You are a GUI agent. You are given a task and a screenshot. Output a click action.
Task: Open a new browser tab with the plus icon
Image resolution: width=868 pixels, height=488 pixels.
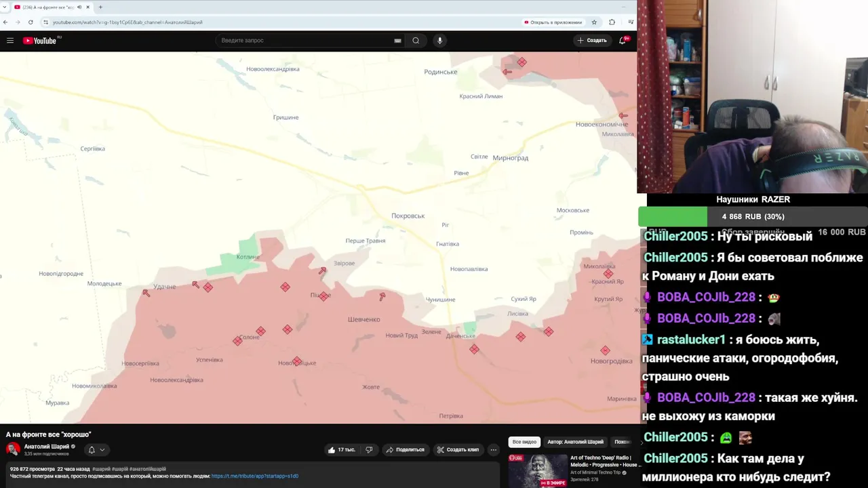(100, 7)
